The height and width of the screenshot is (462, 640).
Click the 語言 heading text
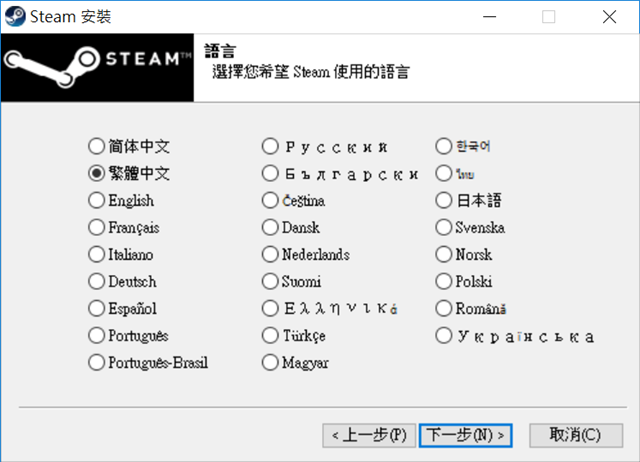click(x=220, y=51)
